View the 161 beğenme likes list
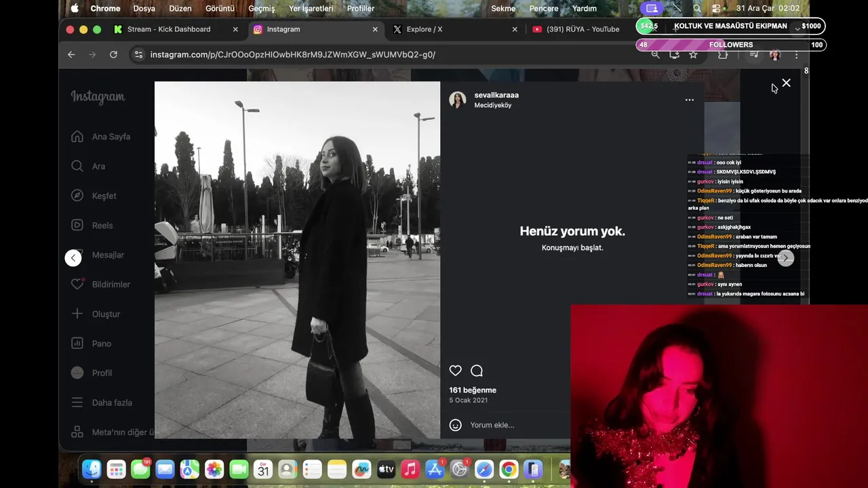Screen dimensions: 868x488 pyautogui.click(x=473, y=390)
